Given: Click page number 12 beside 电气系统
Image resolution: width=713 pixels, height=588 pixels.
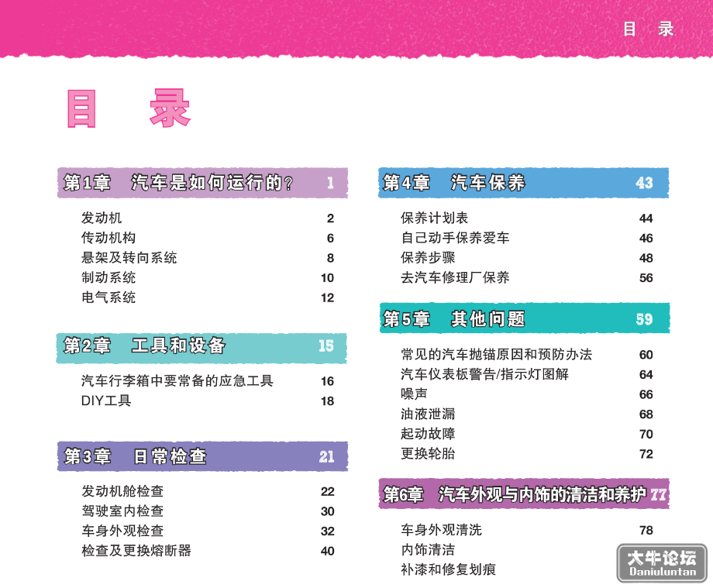Looking at the screenshot, I should [327, 298].
